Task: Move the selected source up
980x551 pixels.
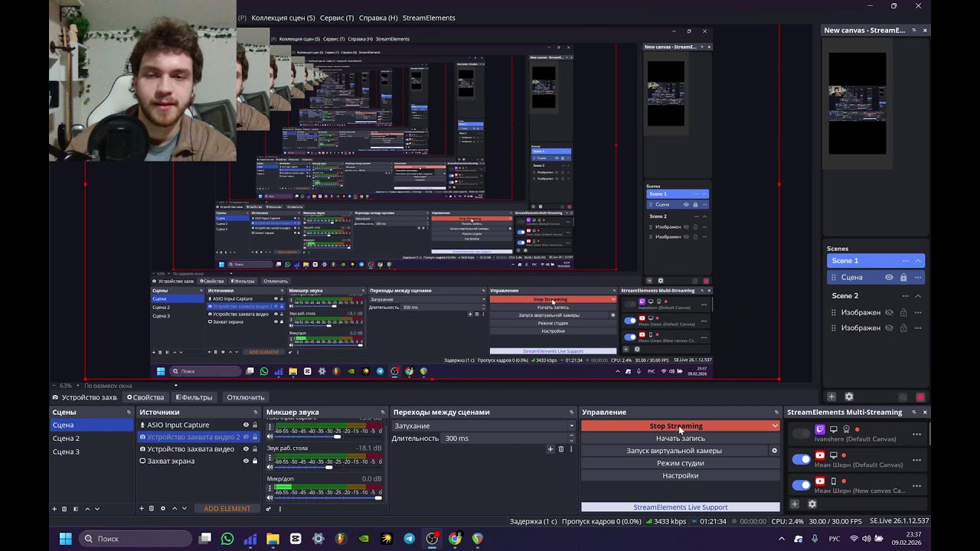Action: (x=175, y=509)
